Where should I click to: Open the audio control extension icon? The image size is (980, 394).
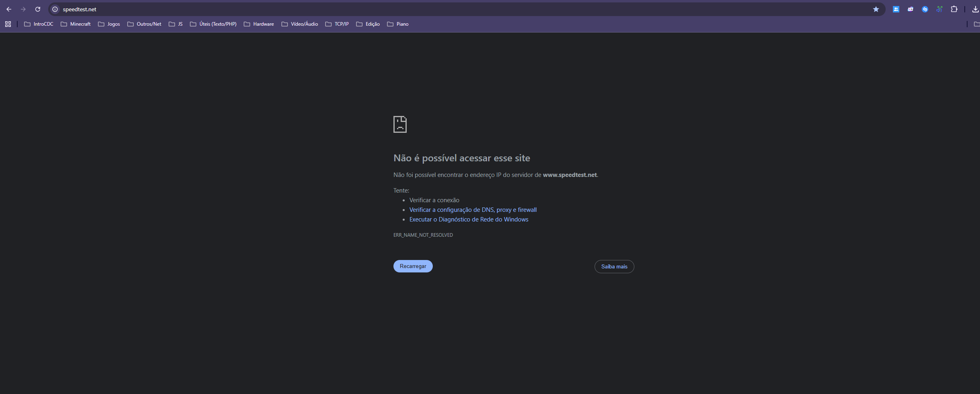pyautogui.click(x=939, y=9)
